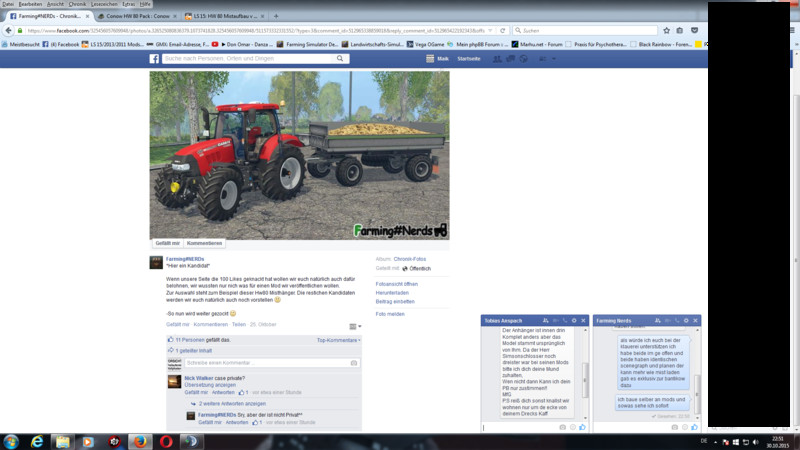
Task: Switch to Conow HW 80 Pack tab
Action: tap(136, 16)
